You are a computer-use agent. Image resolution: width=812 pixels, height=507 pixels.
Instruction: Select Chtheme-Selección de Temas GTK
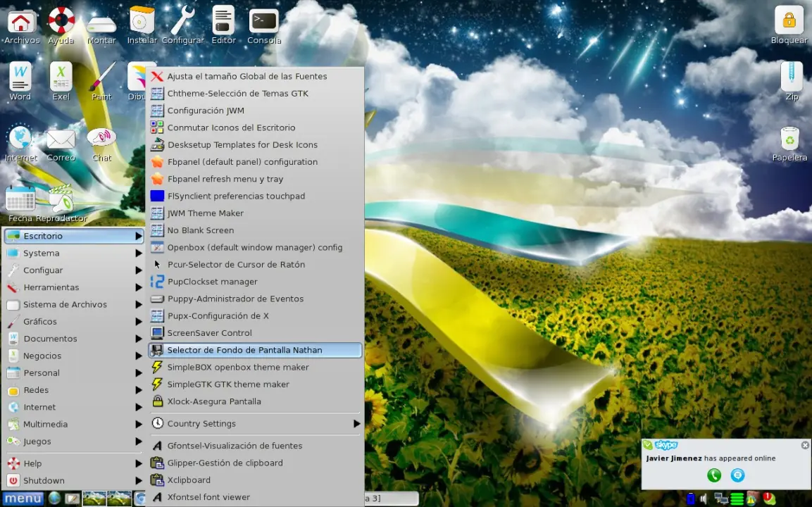tap(256, 93)
